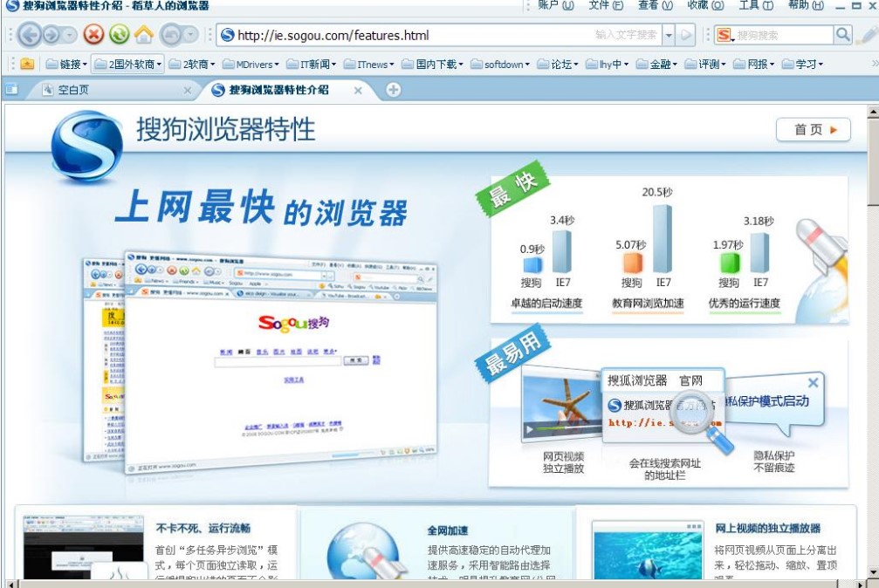Open the ITnews bookmarks folder
The width and height of the screenshot is (879, 588).
tap(369, 65)
